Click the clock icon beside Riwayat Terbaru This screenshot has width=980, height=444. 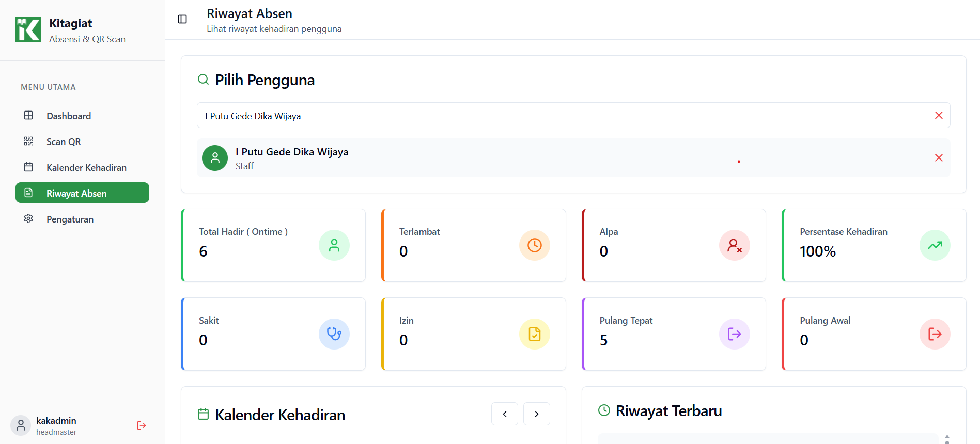click(604, 410)
